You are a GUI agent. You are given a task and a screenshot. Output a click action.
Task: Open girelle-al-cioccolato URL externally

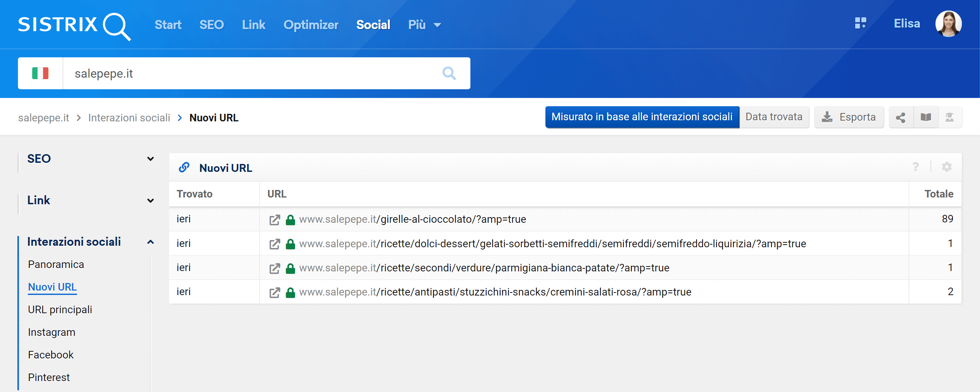click(x=274, y=220)
